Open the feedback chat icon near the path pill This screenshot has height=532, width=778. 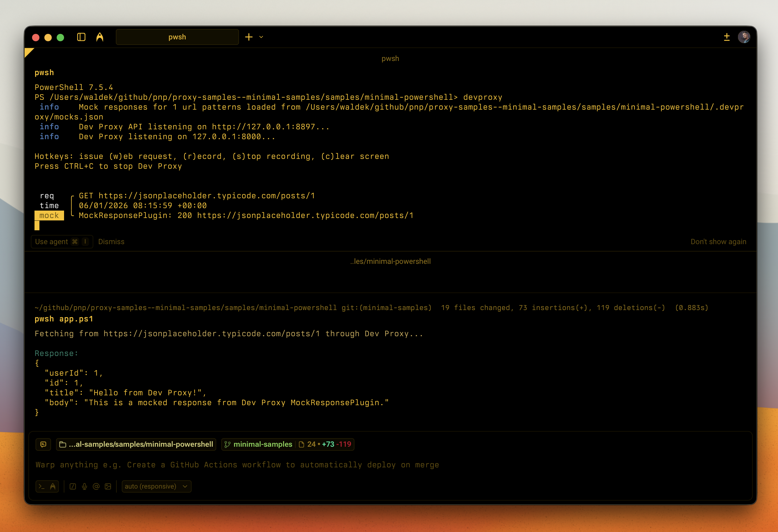coord(43,444)
